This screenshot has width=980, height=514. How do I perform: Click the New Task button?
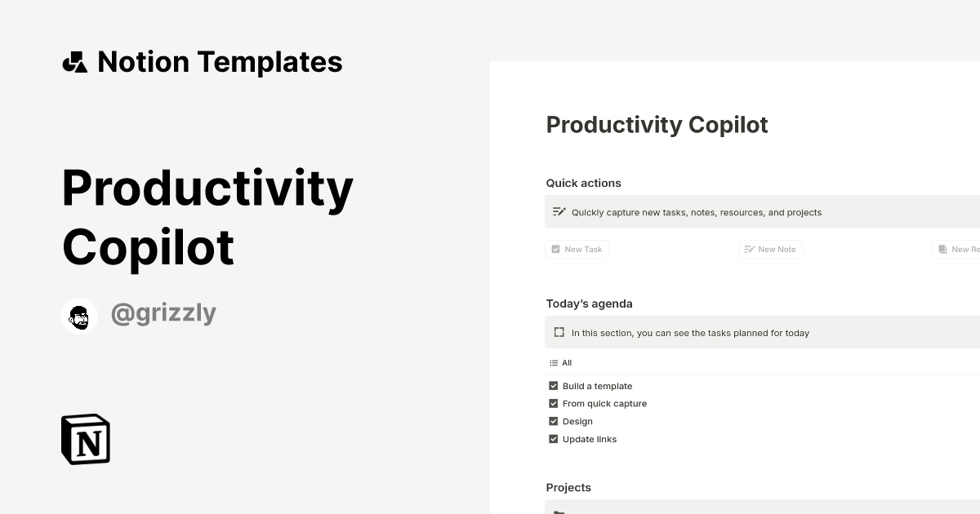[x=577, y=249]
